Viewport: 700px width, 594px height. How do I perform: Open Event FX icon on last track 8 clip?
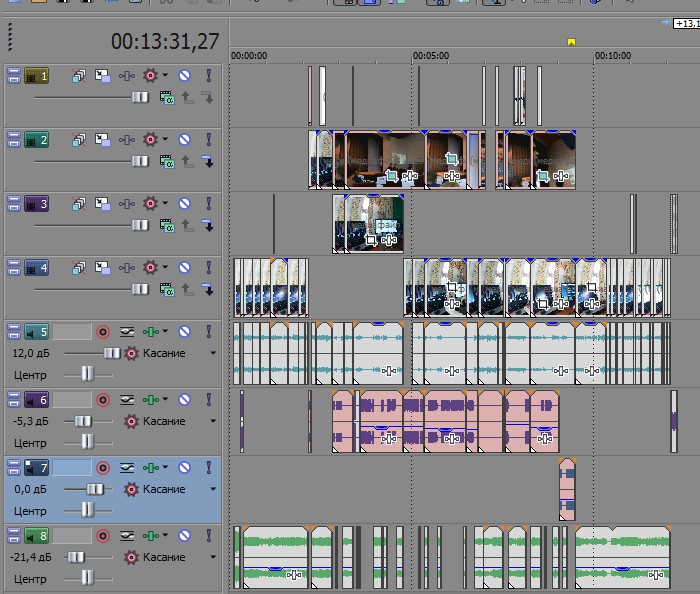[655, 575]
